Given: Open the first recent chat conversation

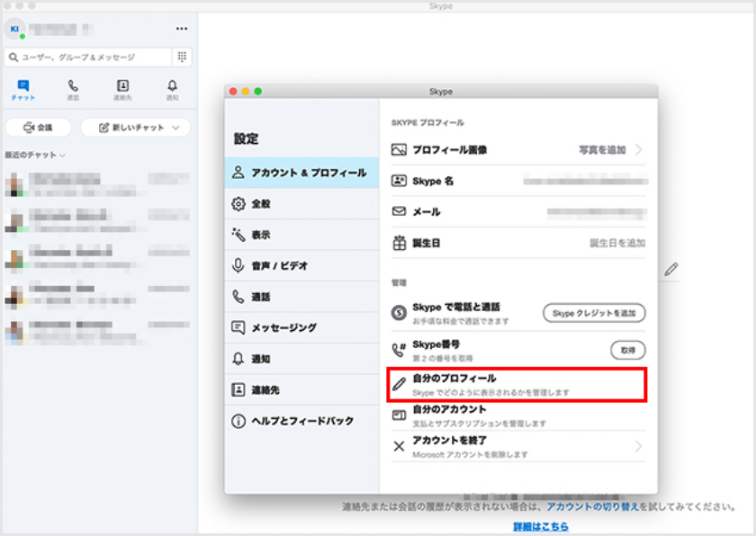Looking at the screenshot, I should click(97, 185).
